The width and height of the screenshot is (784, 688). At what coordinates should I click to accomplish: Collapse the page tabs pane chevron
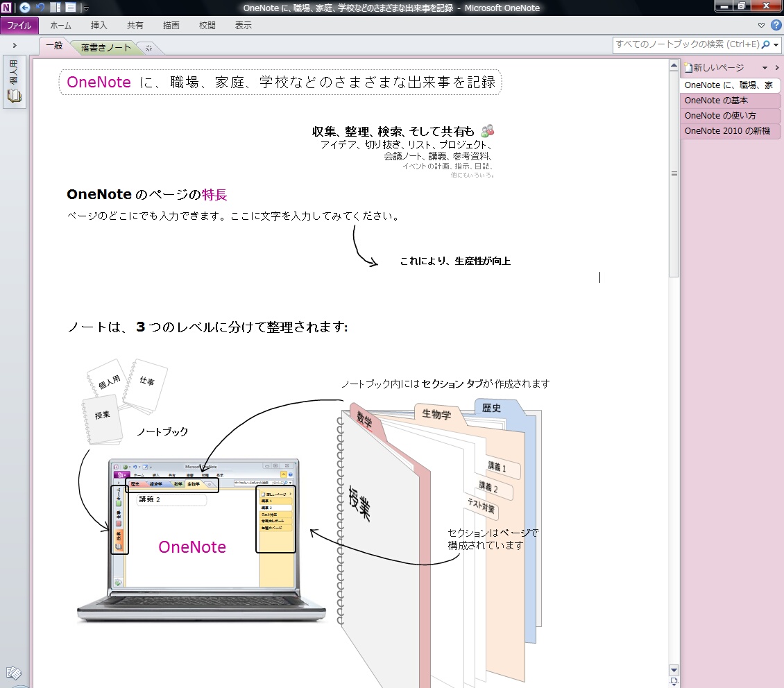[x=776, y=67]
